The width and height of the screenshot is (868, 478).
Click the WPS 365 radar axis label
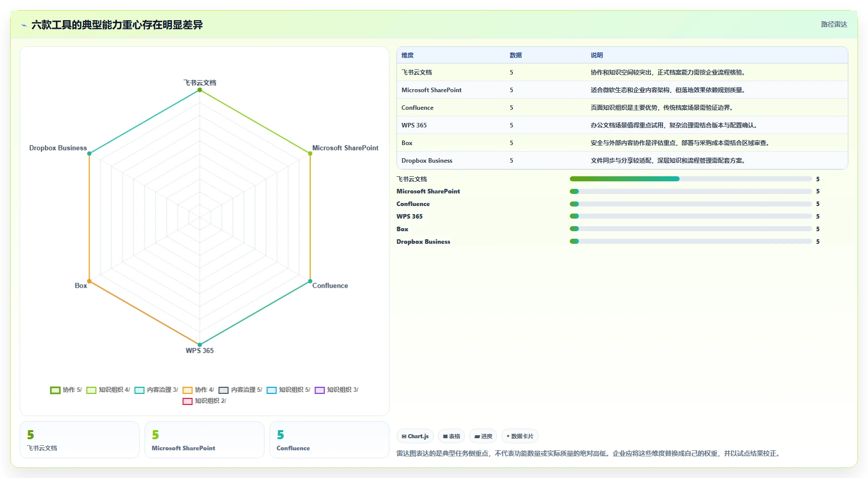point(199,351)
